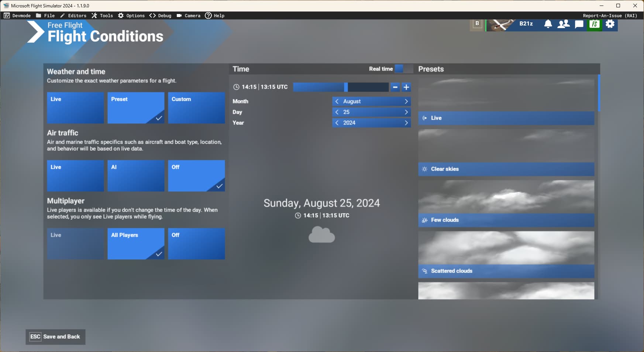Set Air traffic to AI
Viewport: 644px width, 352px height.
coord(136,176)
